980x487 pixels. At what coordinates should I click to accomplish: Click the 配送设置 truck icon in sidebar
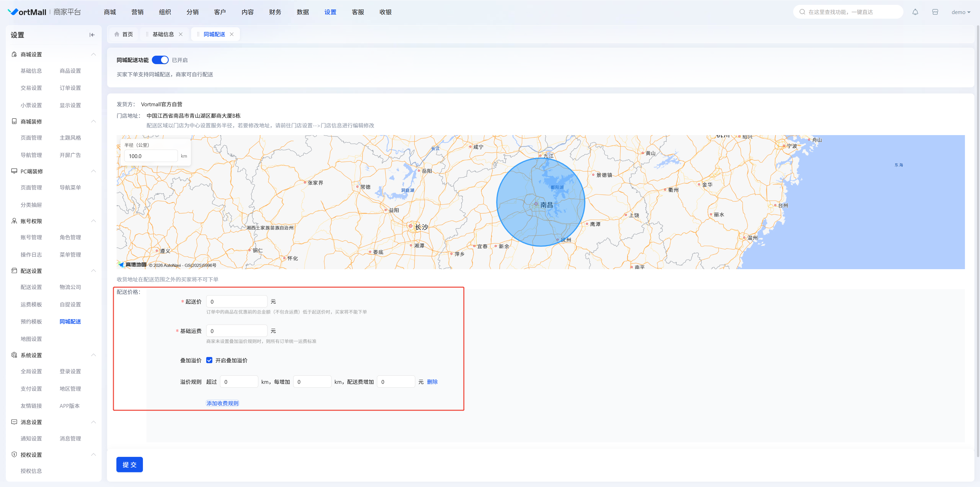[x=14, y=271]
